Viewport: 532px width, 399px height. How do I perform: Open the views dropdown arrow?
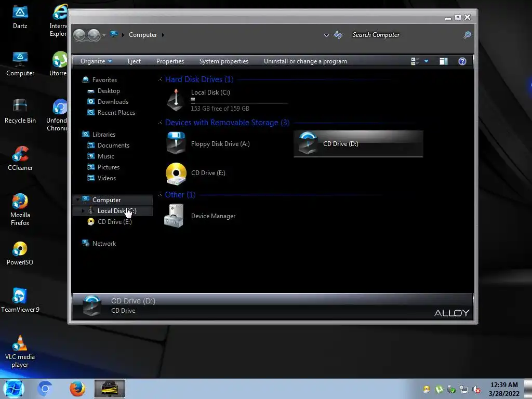(426, 61)
